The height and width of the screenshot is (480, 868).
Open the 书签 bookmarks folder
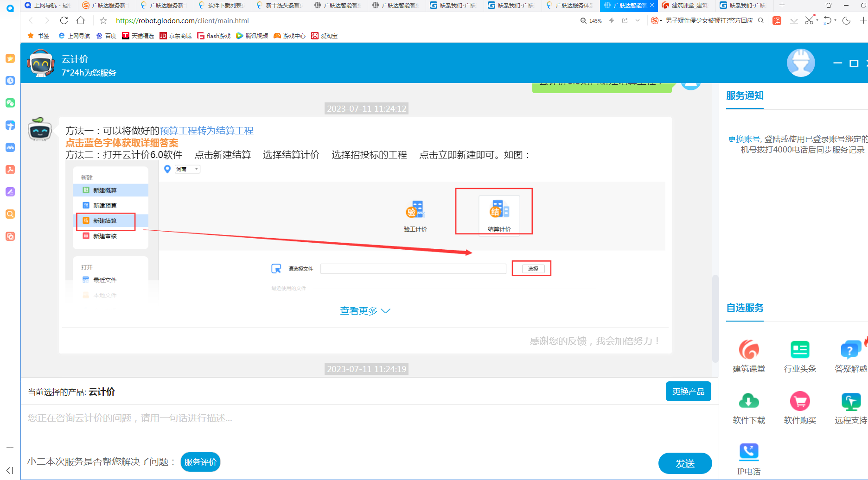38,36
